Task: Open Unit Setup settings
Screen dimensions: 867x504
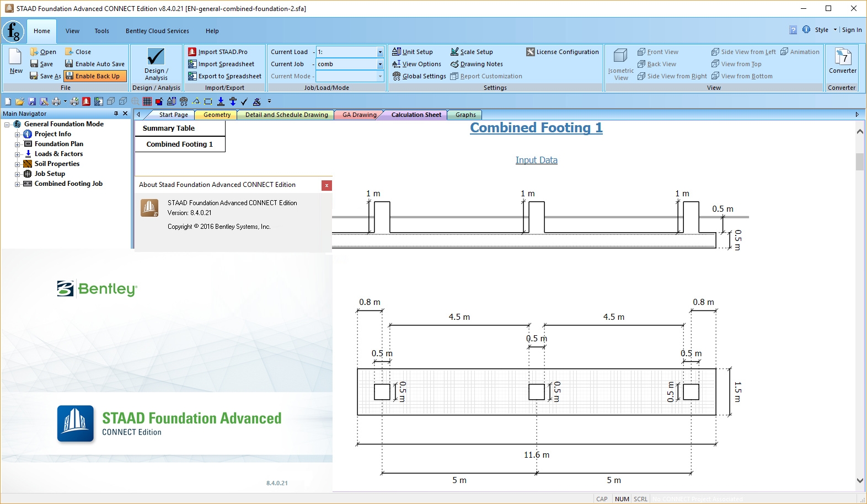Action: pyautogui.click(x=413, y=52)
